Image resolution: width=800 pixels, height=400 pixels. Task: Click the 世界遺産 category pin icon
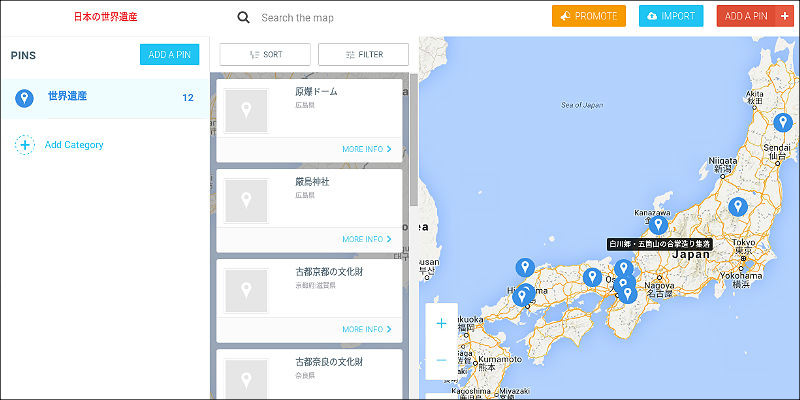click(x=24, y=98)
